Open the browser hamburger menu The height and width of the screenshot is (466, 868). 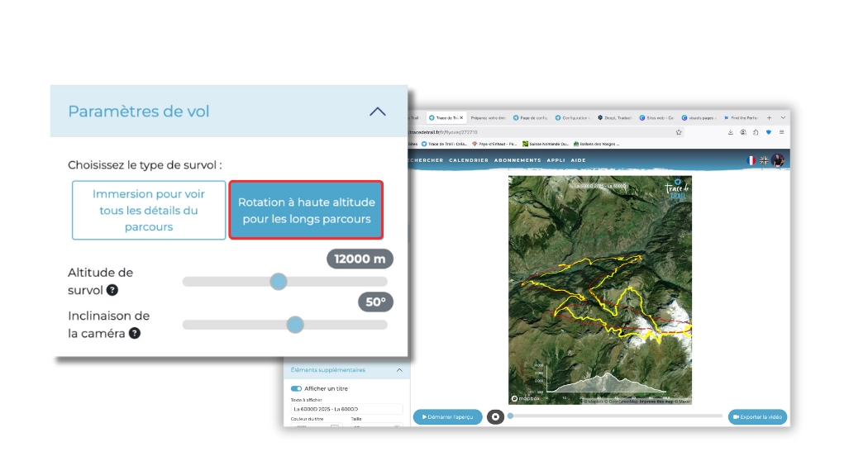point(782,132)
